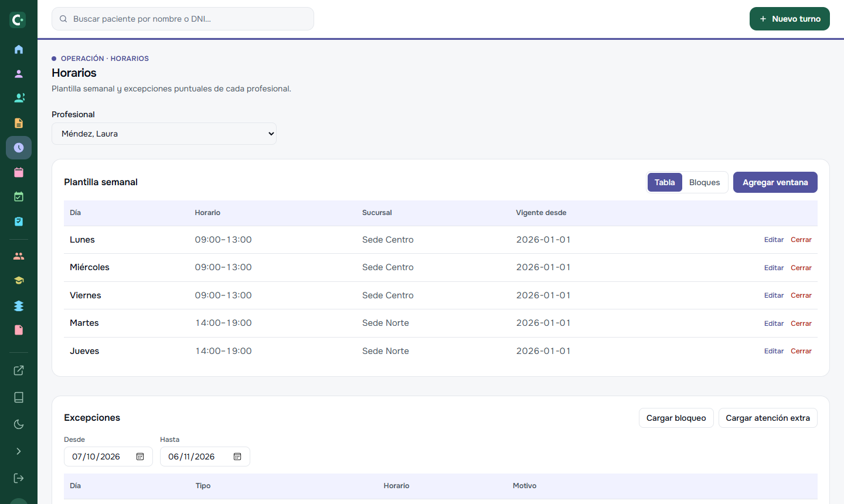Click the cyan clipboard-check sidebar icon
Viewport: 844px width, 504px height.
point(19,222)
